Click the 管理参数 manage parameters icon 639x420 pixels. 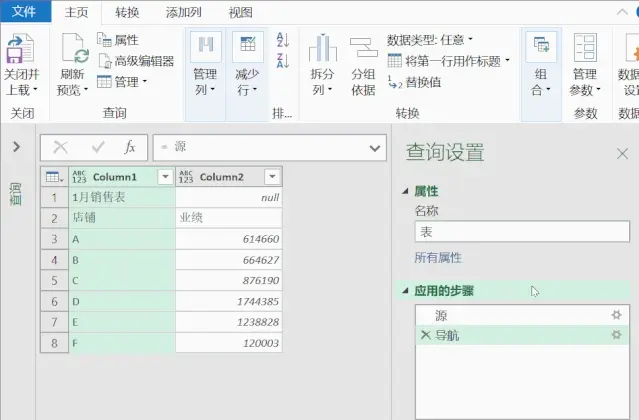(585, 48)
